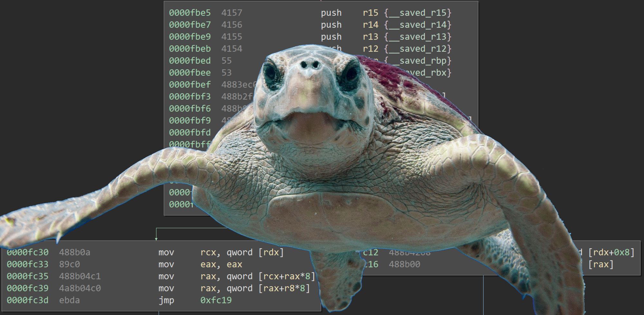Select address 0000fbe5 in the disassembly
644x315 pixels.
(x=190, y=13)
